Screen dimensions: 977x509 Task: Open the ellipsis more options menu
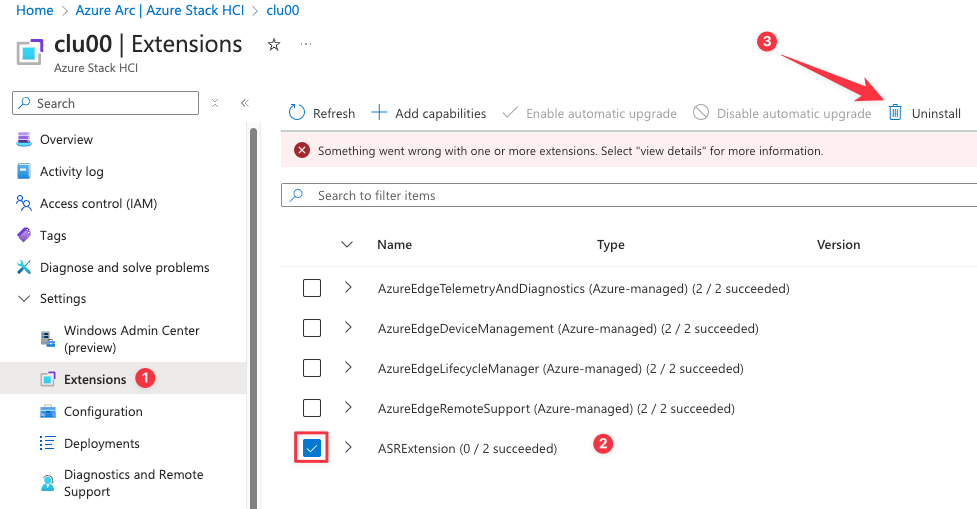(x=306, y=44)
